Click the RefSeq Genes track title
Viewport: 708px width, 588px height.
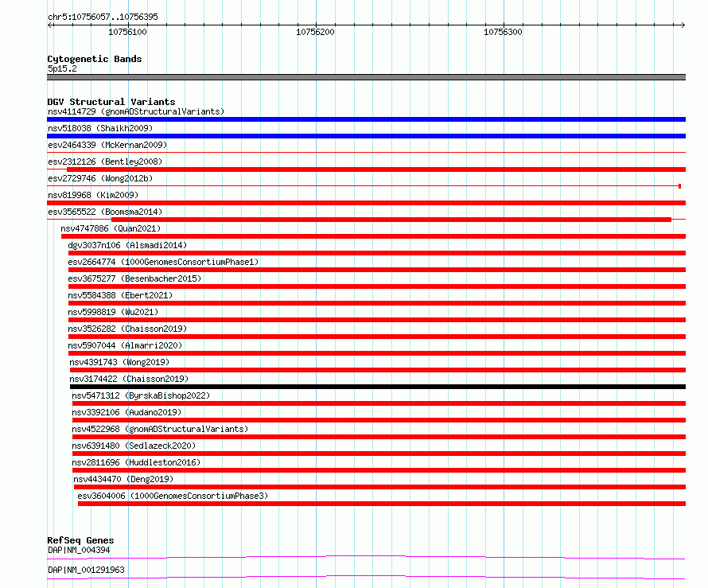(x=80, y=540)
